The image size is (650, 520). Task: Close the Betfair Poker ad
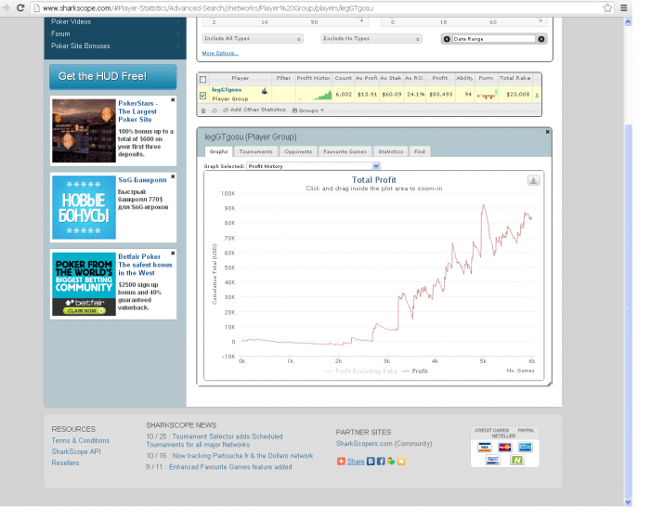tap(173, 253)
